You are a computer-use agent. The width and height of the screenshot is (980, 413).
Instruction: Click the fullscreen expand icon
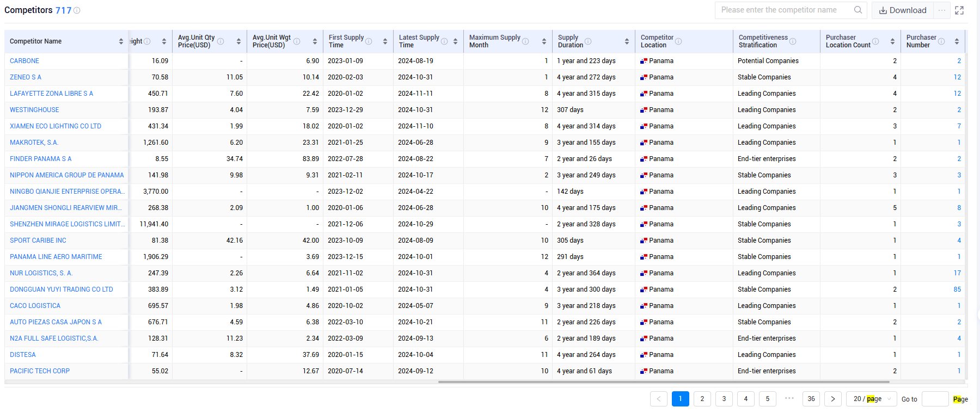click(959, 10)
